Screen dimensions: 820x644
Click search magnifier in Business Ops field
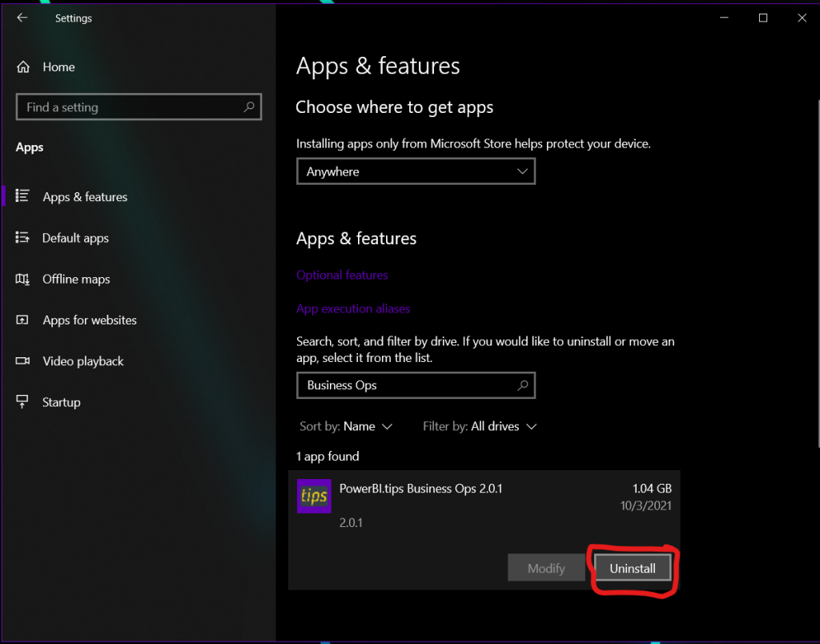tap(523, 385)
